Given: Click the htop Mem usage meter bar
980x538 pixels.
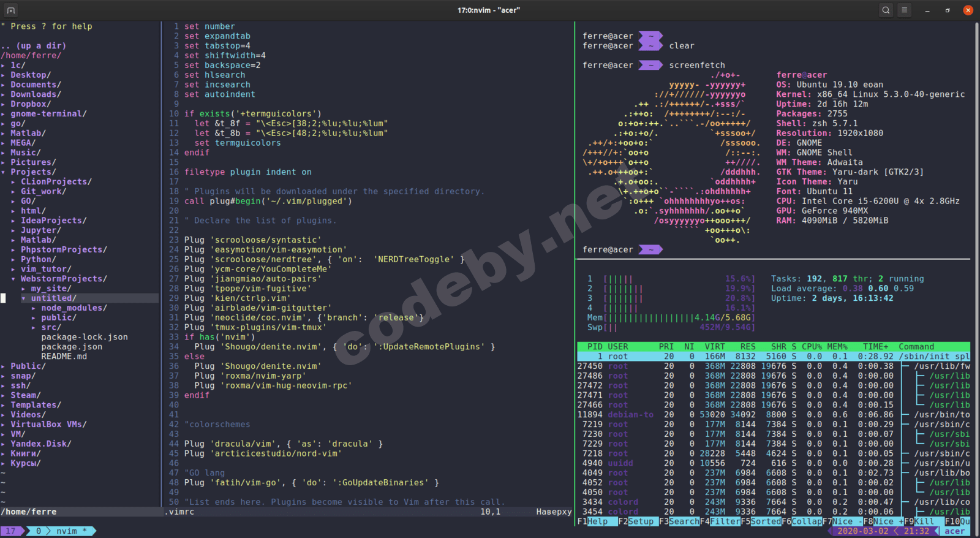Looking at the screenshot, I should point(671,318).
